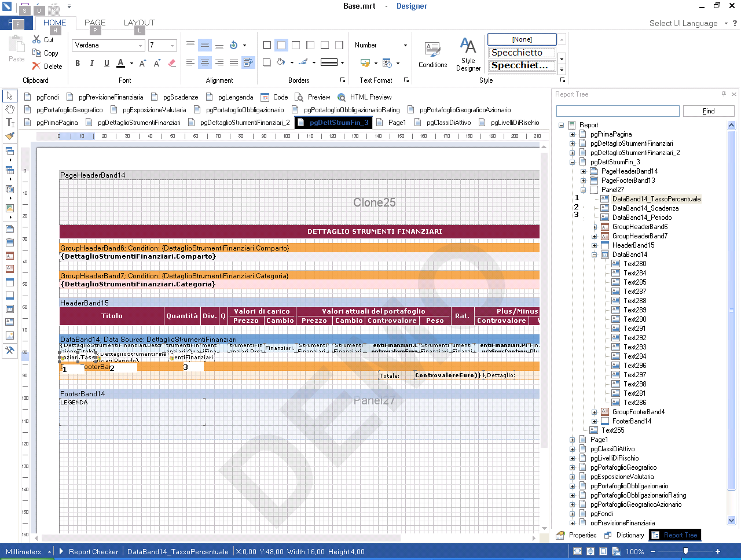
Task: Expand the pgPrimaPagina tree node
Action: [573, 134]
